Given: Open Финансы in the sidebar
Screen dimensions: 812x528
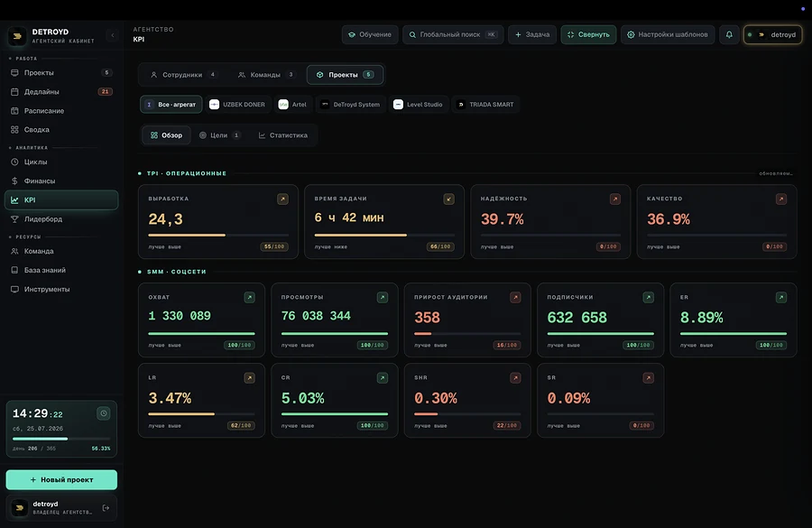Looking at the screenshot, I should click(61, 181).
